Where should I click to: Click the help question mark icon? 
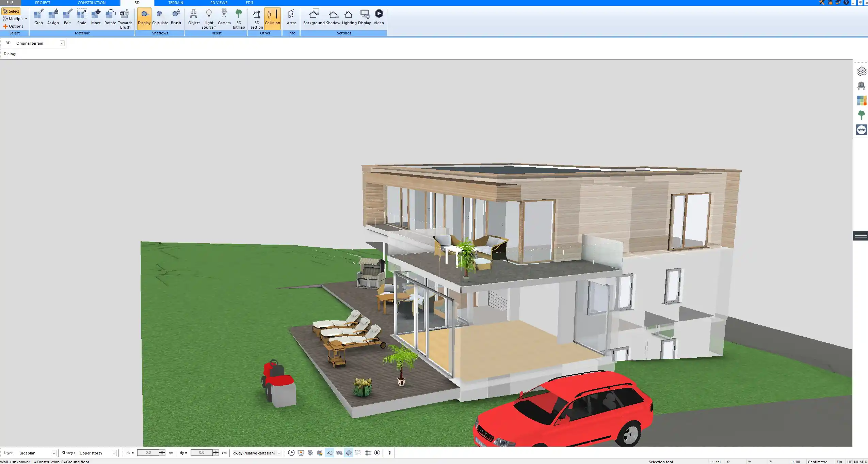(846, 2)
